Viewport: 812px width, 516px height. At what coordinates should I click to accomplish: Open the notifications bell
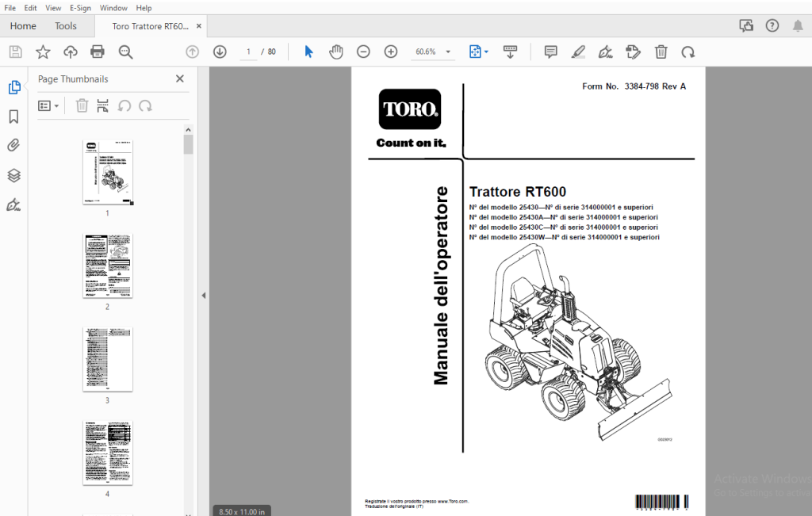tap(798, 26)
